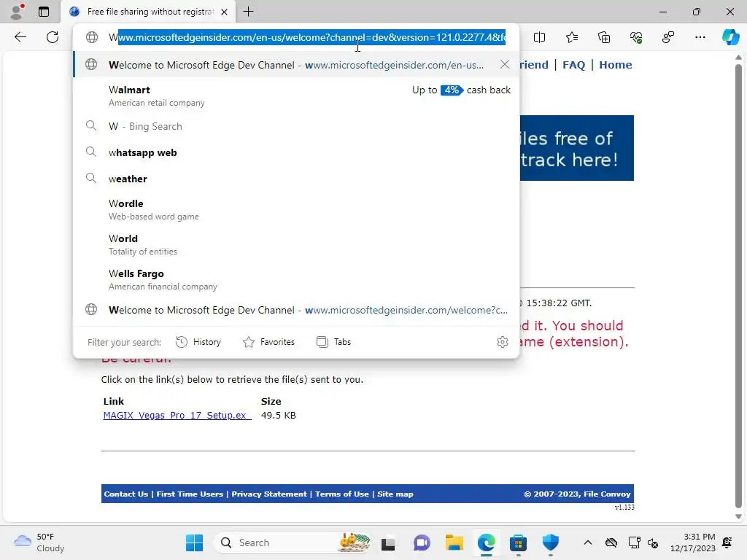Screen dimensions: 747x560
Task: Open a new tab with plus button
Action: (x=248, y=12)
